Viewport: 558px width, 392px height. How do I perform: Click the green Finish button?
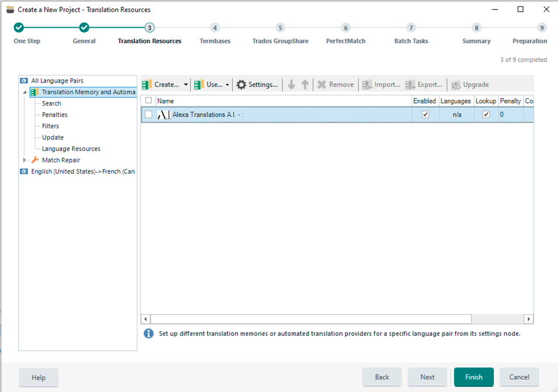click(473, 377)
